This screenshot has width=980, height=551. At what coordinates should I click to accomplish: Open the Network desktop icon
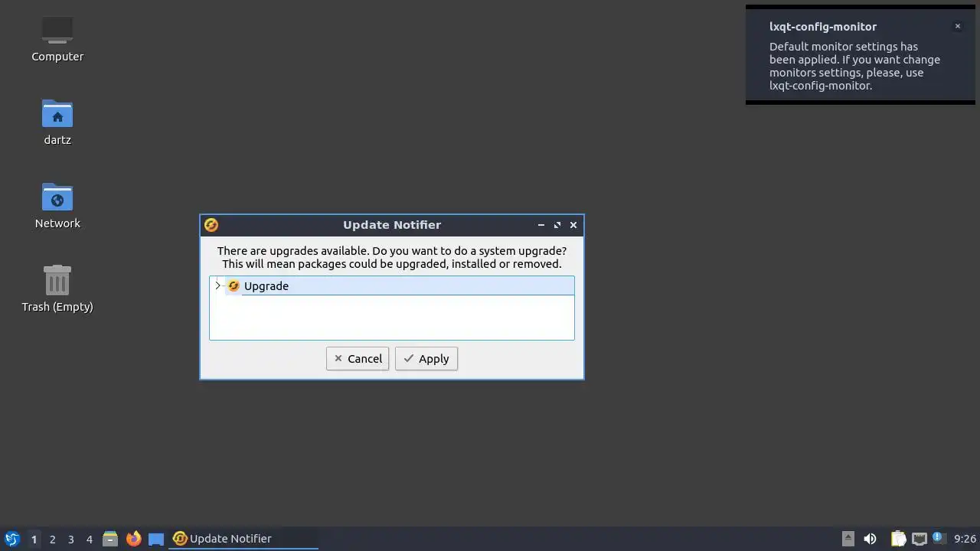(57, 206)
